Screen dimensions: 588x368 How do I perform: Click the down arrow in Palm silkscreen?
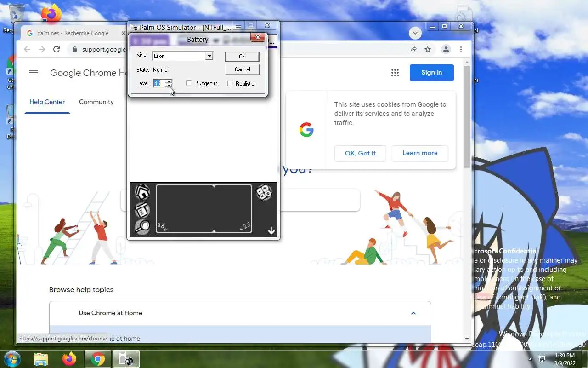[271, 230]
